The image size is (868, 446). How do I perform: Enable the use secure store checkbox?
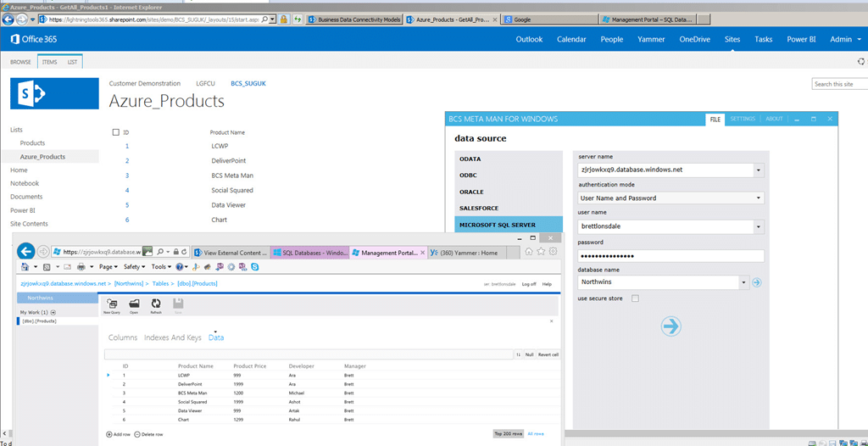point(635,298)
